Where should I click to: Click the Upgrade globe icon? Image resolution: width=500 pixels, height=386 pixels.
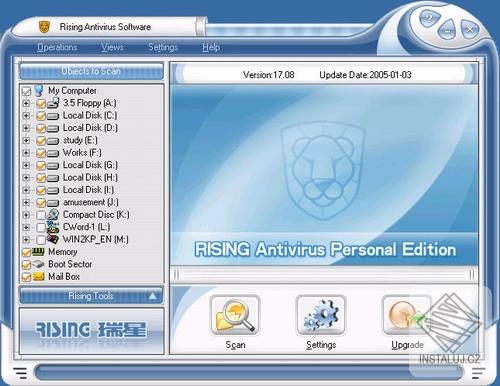tap(407, 315)
